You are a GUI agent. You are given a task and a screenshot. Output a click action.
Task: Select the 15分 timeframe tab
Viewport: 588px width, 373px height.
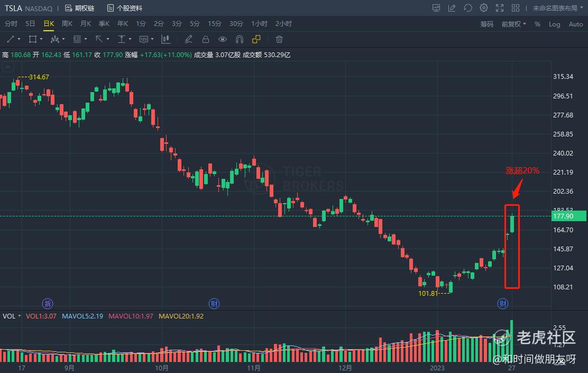(214, 24)
